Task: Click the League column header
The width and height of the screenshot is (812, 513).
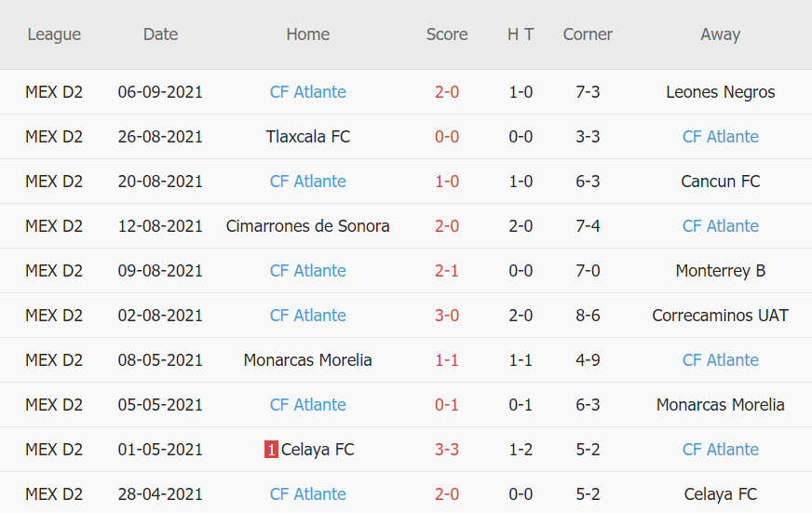Action: pos(54,34)
